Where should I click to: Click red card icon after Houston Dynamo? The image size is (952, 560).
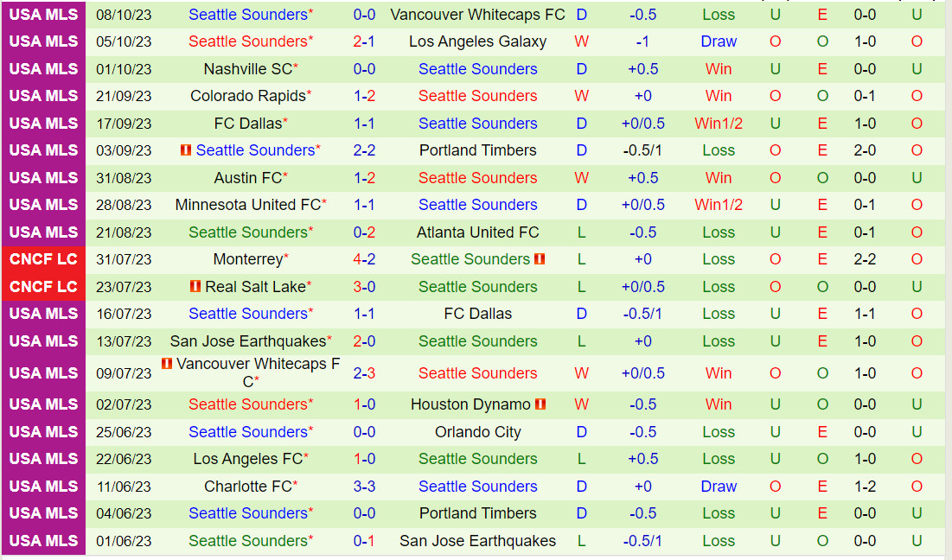pos(540,404)
